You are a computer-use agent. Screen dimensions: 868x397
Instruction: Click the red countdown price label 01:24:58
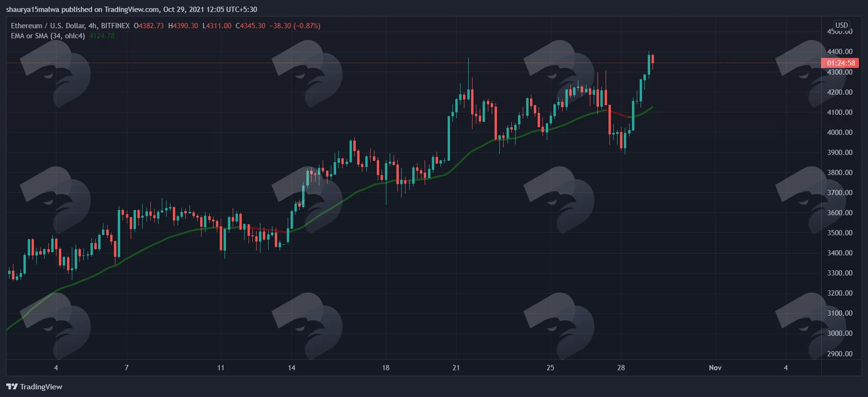coord(840,63)
